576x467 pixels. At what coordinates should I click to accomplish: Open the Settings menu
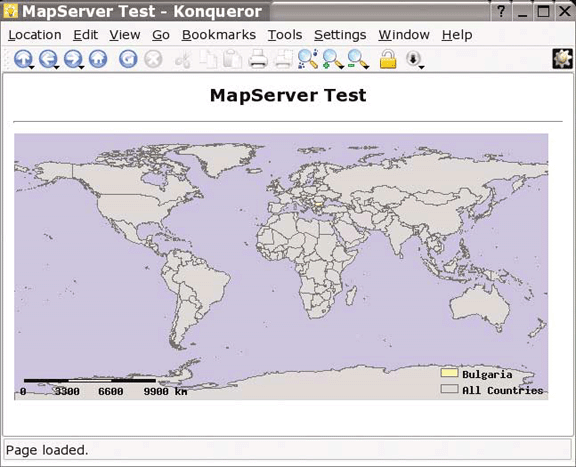pos(340,35)
